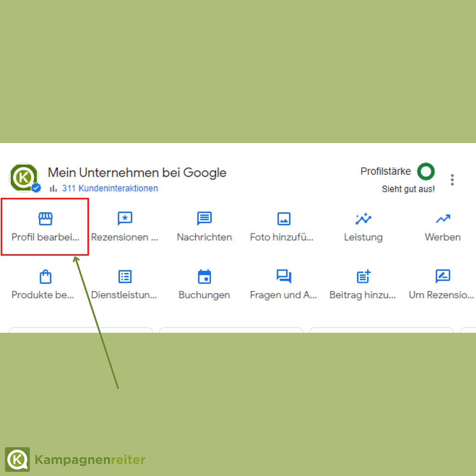Click the Werben trending arrow icon

pos(443,218)
